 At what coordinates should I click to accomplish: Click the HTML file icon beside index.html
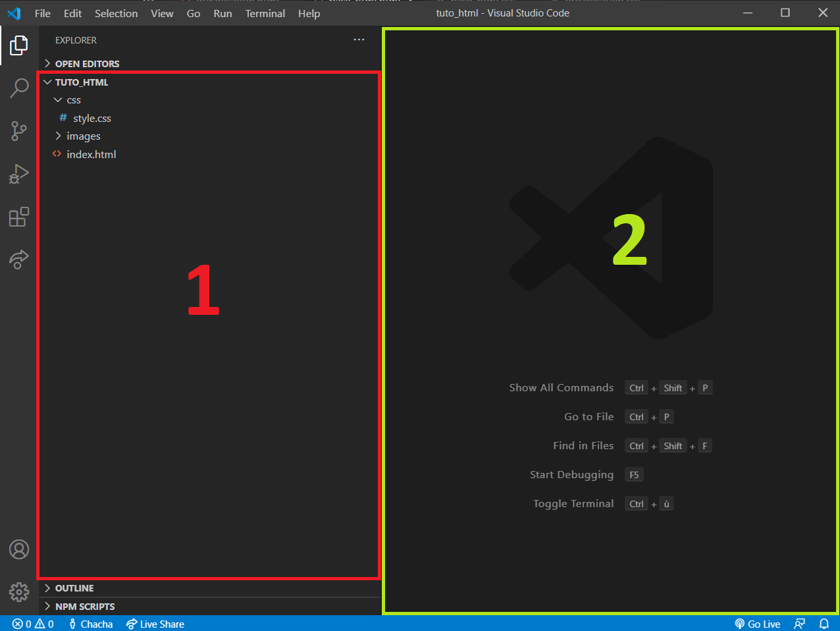pyautogui.click(x=57, y=154)
